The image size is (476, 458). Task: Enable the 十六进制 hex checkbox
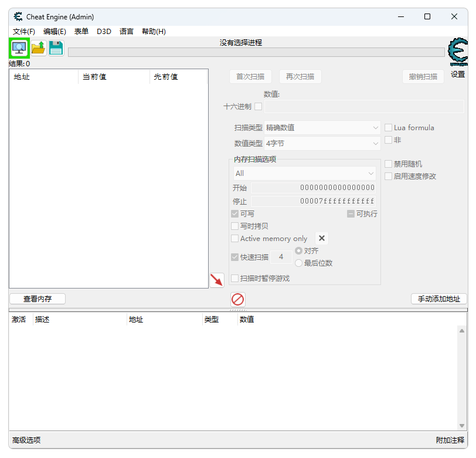(258, 107)
